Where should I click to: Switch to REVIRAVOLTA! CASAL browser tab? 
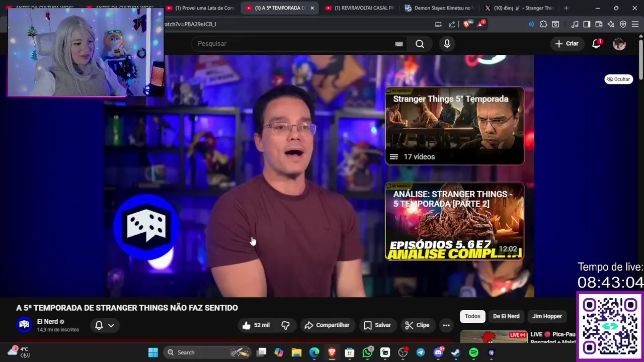pyautogui.click(x=360, y=8)
